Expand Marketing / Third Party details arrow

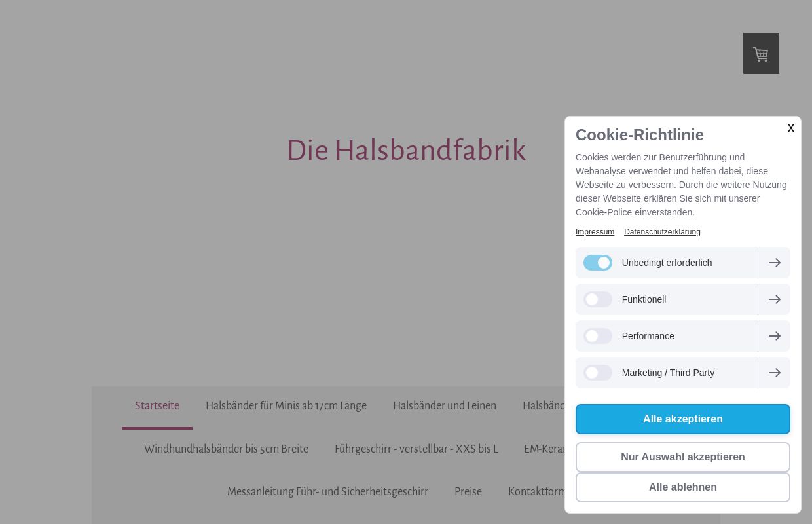click(x=774, y=373)
